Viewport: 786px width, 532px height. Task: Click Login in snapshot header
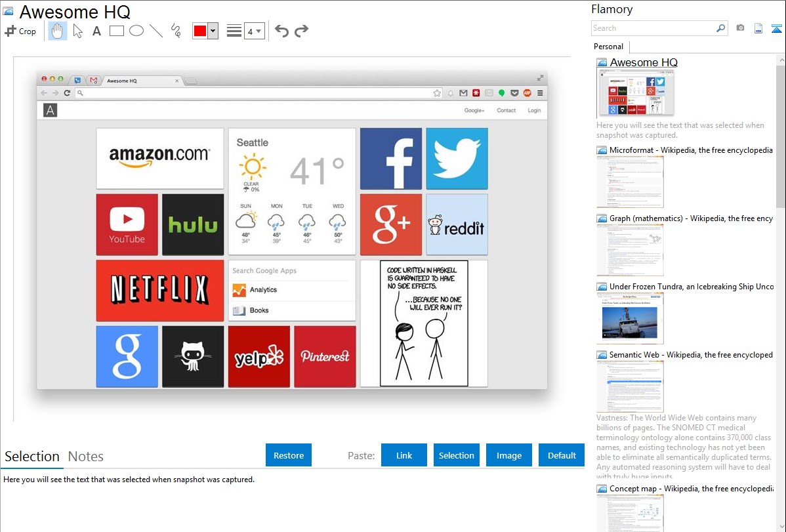(x=534, y=110)
